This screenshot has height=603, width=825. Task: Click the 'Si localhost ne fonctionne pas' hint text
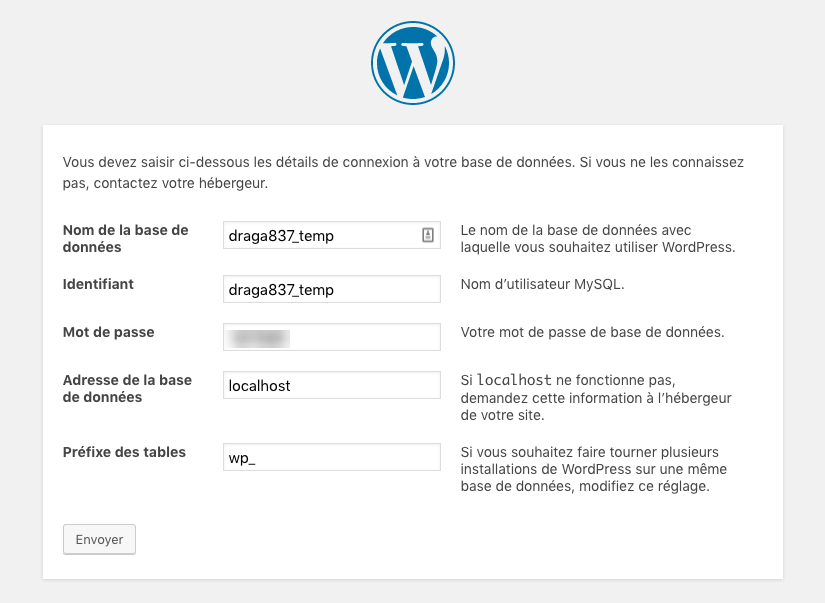coord(596,397)
